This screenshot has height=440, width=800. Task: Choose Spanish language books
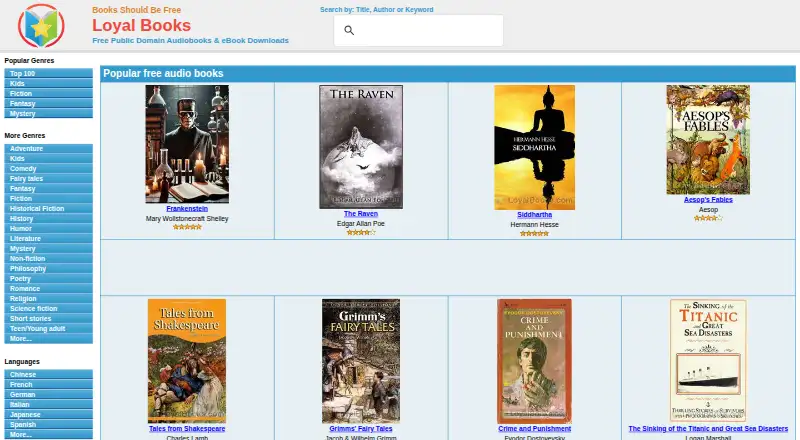click(x=48, y=425)
